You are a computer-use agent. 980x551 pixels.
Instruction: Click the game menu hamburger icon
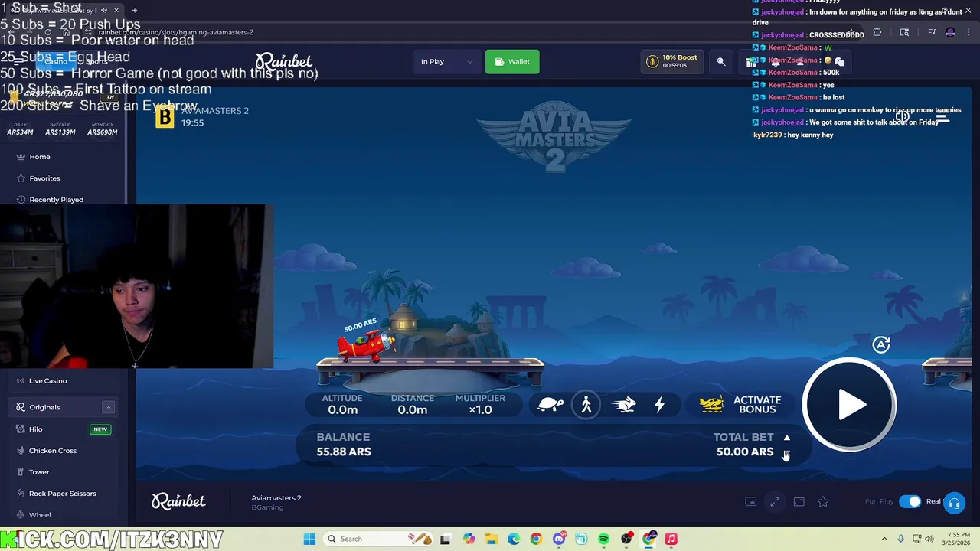point(942,118)
